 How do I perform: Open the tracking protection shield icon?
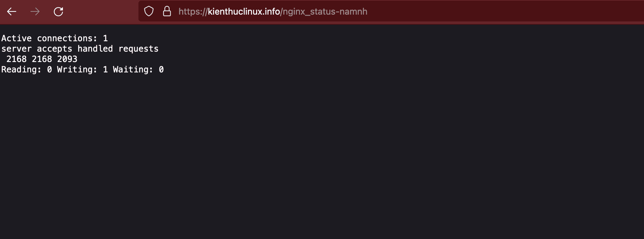149,11
